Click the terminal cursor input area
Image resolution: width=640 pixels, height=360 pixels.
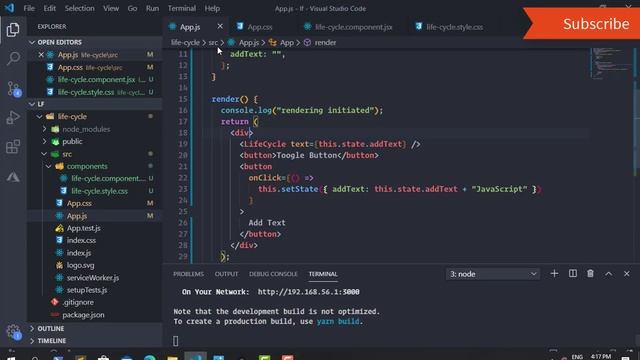click(x=176, y=341)
